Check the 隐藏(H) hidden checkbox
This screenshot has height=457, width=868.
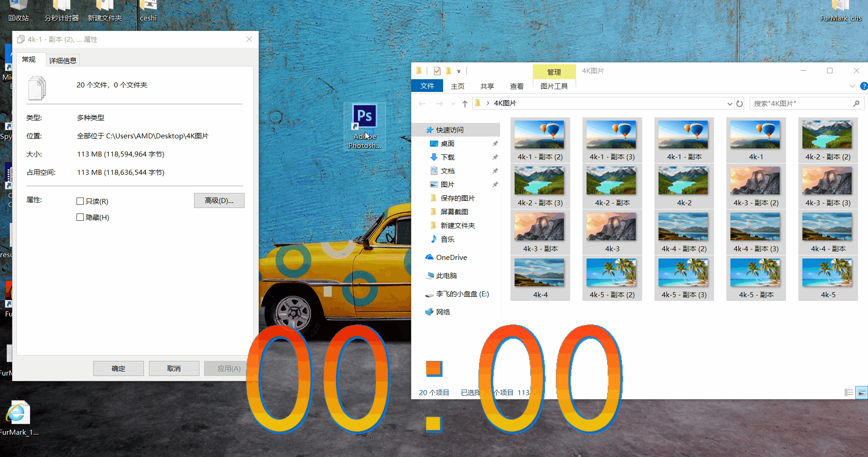tap(80, 217)
